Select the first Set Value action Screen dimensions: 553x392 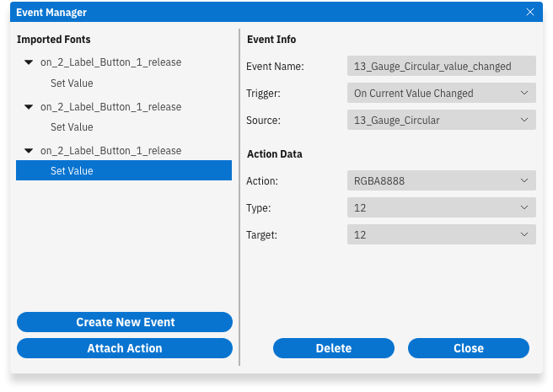(x=72, y=83)
